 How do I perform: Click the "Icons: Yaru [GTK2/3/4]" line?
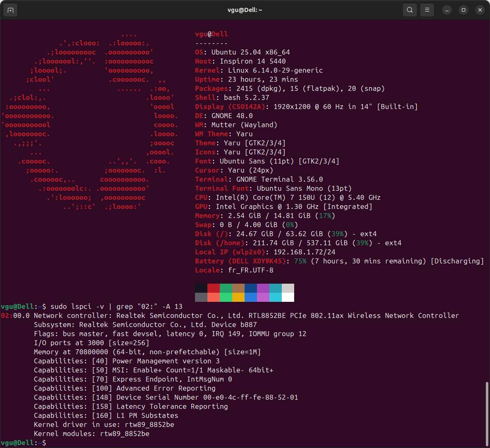pyautogui.click(x=240, y=152)
